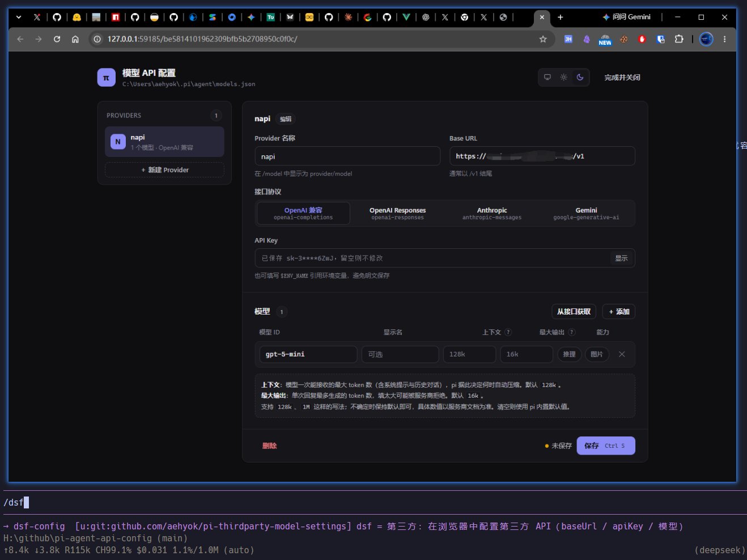Select the OpenAI Responses protocol

[x=397, y=213]
